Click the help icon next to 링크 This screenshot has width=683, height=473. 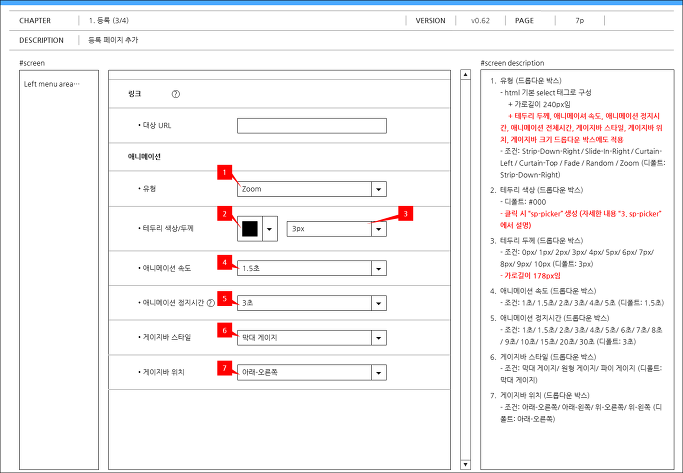176,94
